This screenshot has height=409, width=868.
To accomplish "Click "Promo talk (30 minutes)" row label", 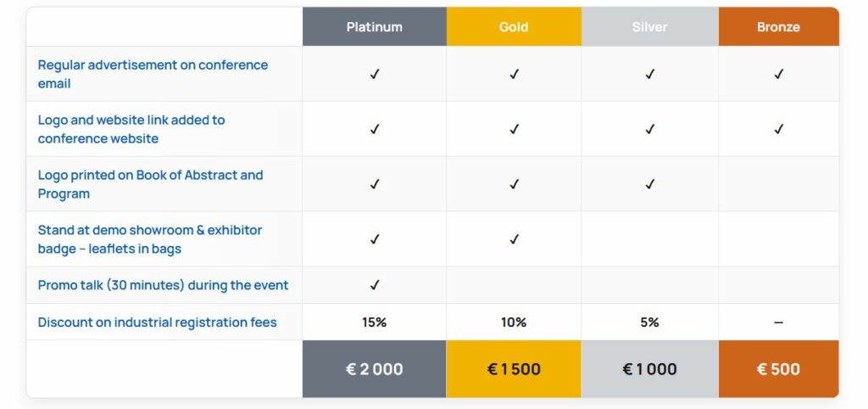I will point(163,285).
